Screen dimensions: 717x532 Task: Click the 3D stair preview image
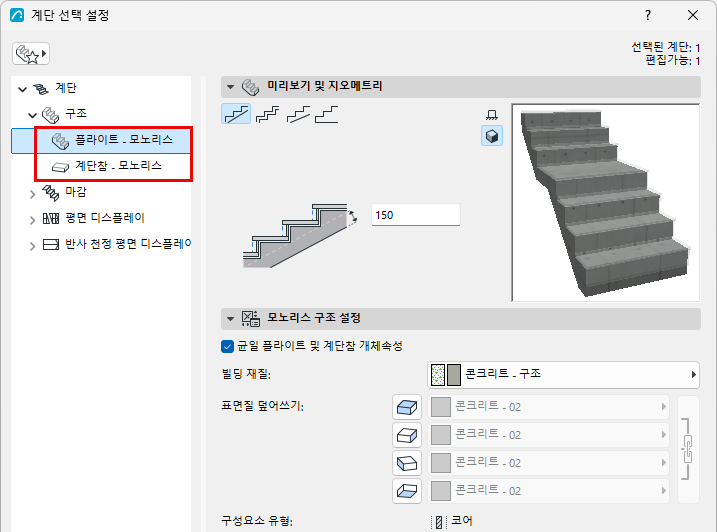(x=605, y=203)
